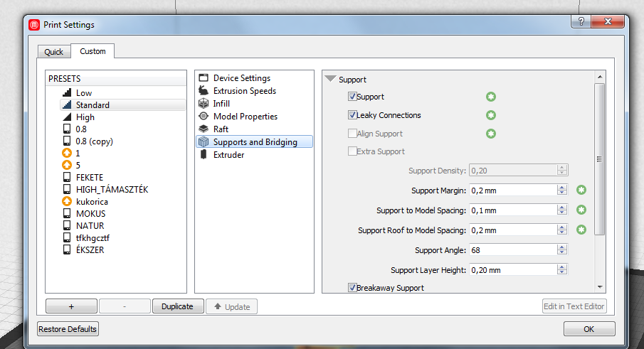Decrease Support Layer Height with the down arrow
The height and width of the screenshot is (349, 644).
click(x=563, y=273)
